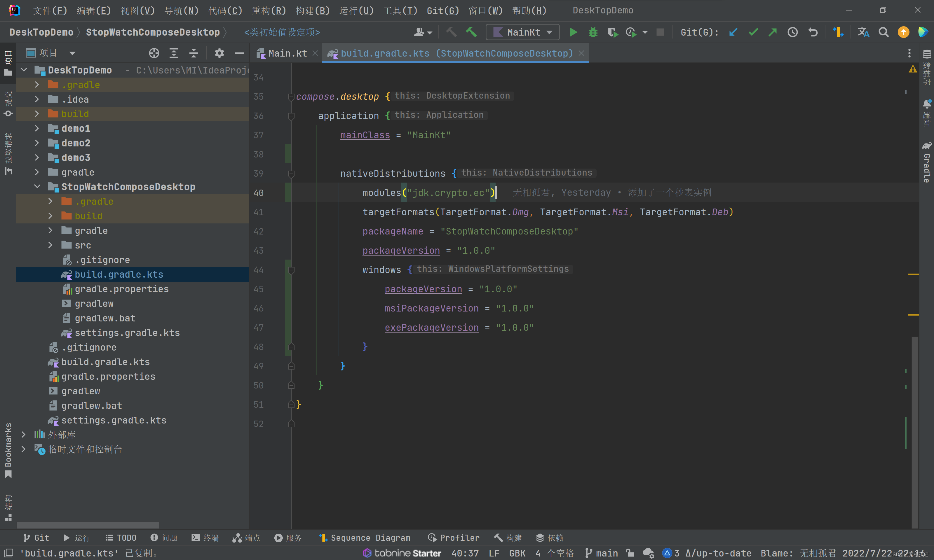934x560 pixels.
Task: Click the Debug bug icon
Action: click(593, 32)
